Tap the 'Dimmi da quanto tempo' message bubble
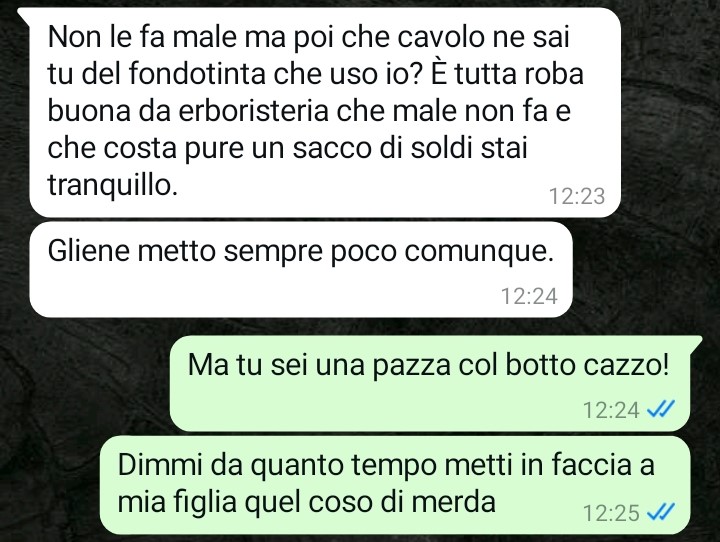The width and height of the screenshot is (720, 542). click(x=395, y=485)
